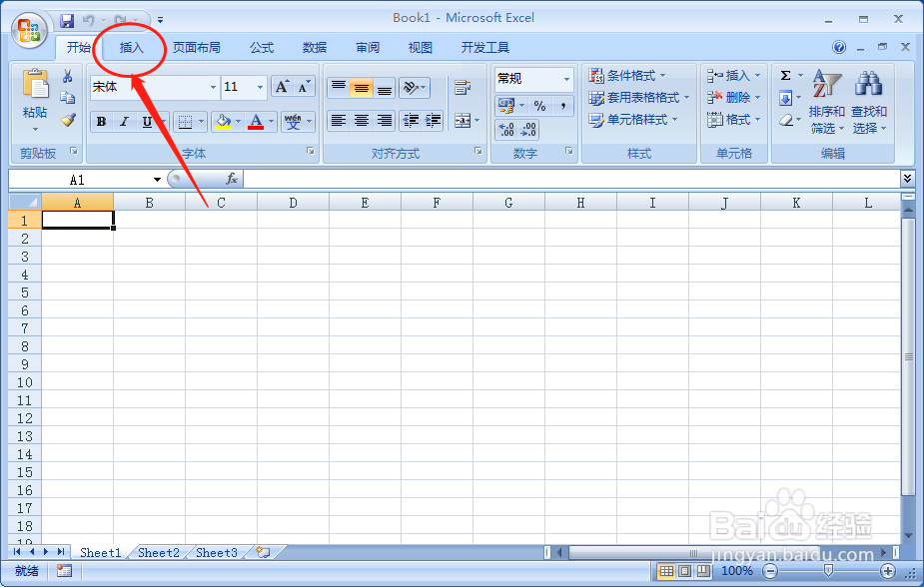Open number format 常规 dropdown

[x=566, y=79]
